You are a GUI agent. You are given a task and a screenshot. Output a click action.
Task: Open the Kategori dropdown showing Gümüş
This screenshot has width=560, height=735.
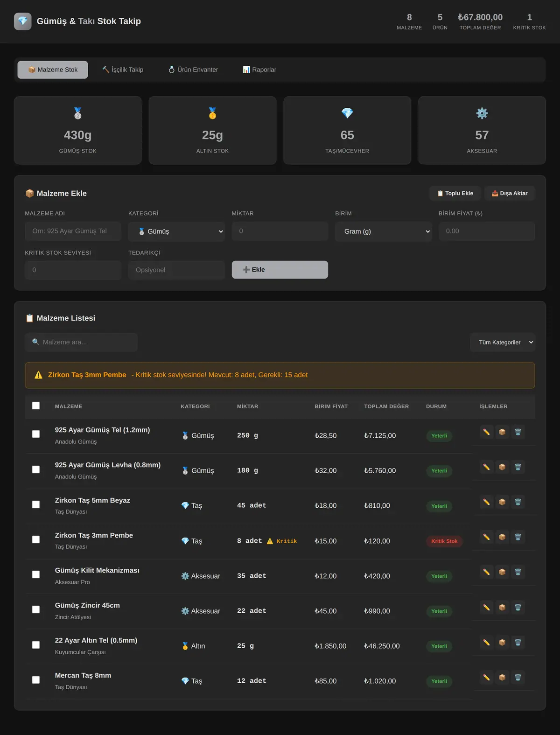pyautogui.click(x=176, y=231)
